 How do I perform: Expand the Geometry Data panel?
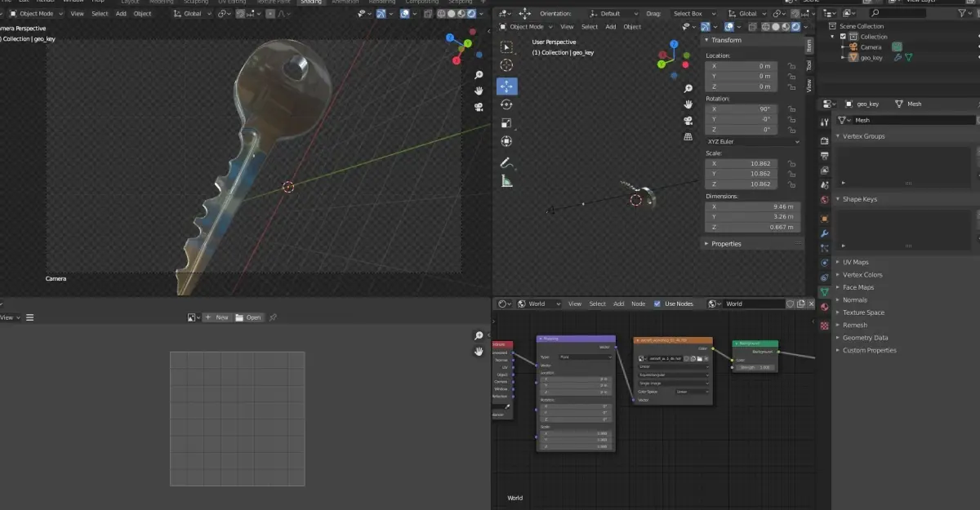[x=866, y=338]
